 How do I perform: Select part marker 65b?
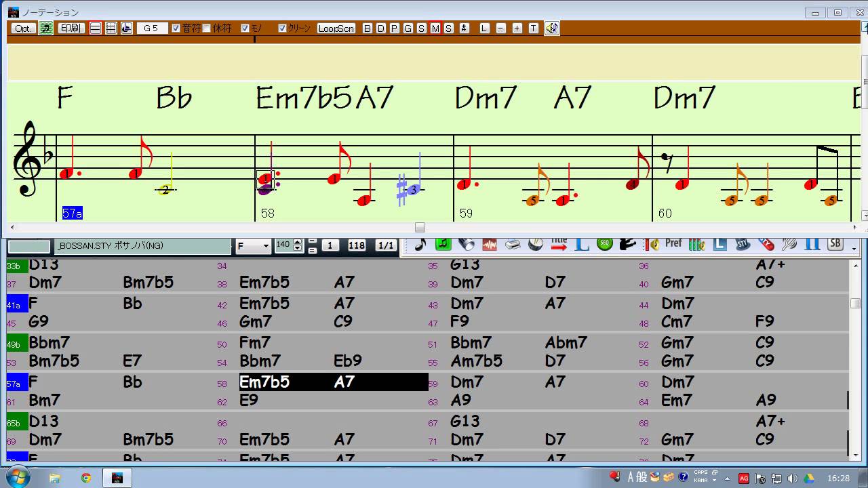[x=17, y=422]
